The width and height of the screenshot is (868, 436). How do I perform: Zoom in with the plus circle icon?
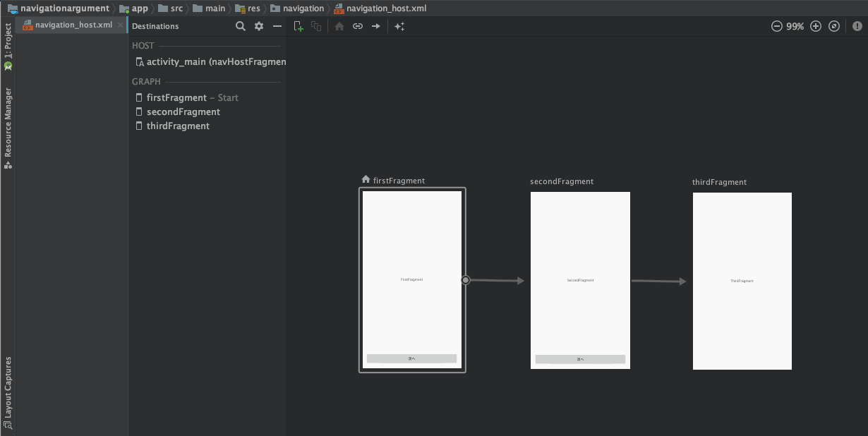click(816, 26)
